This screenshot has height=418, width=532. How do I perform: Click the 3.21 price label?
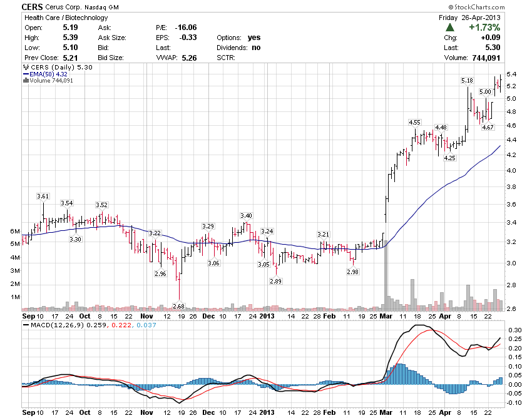pyautogui.click(x=324, y=234)
